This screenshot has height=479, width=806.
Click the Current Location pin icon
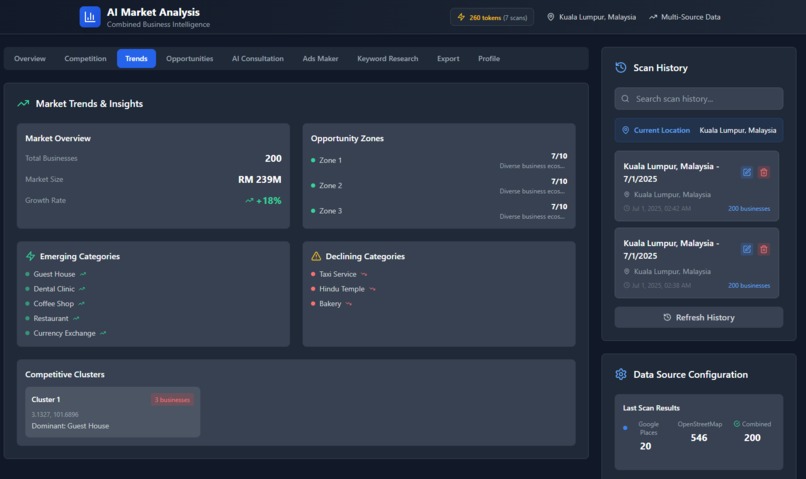(626, 130)
